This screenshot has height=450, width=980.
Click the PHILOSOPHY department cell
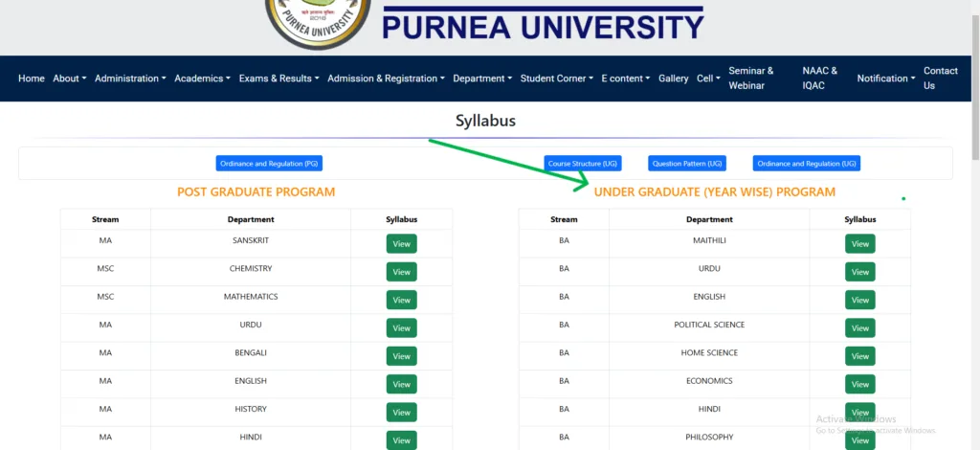click(x=709, y=438)
